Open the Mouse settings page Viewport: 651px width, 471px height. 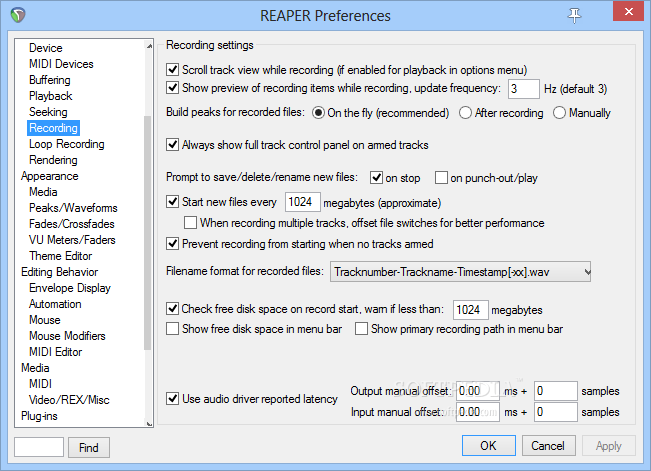pos(45,320)
